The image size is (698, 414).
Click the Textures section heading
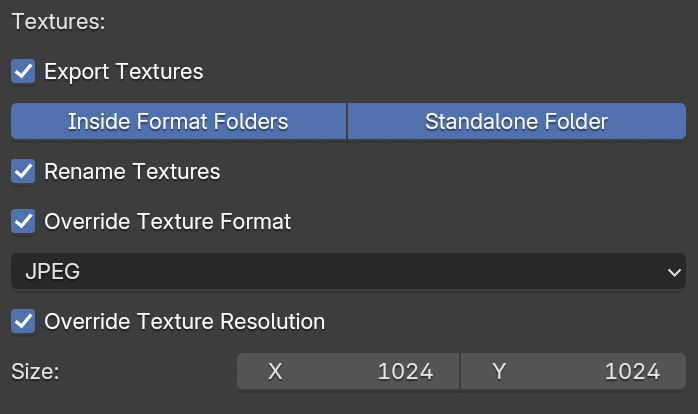pos(58,22)
